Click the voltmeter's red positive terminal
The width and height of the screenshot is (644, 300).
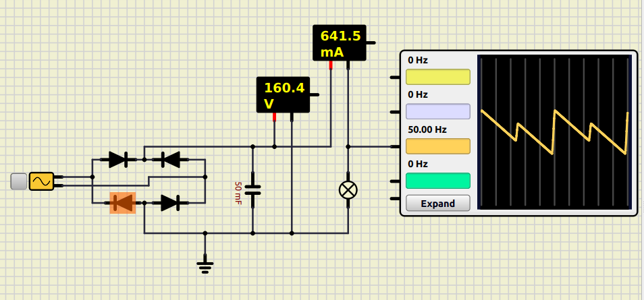point(275,117)
